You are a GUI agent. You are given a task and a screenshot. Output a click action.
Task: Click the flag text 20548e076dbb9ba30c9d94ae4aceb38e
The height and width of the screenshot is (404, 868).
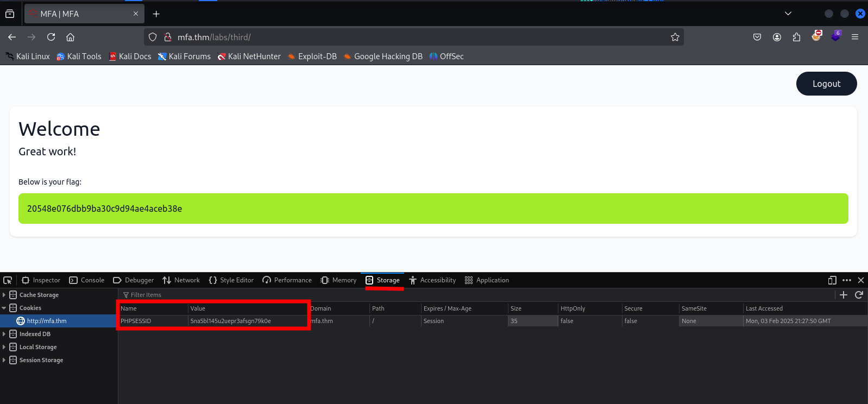[x=104, y=209]
